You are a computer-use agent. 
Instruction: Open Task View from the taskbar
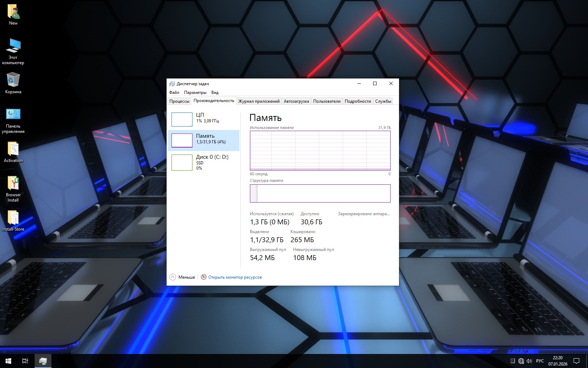pyautogui.click(x=25, y=361)
